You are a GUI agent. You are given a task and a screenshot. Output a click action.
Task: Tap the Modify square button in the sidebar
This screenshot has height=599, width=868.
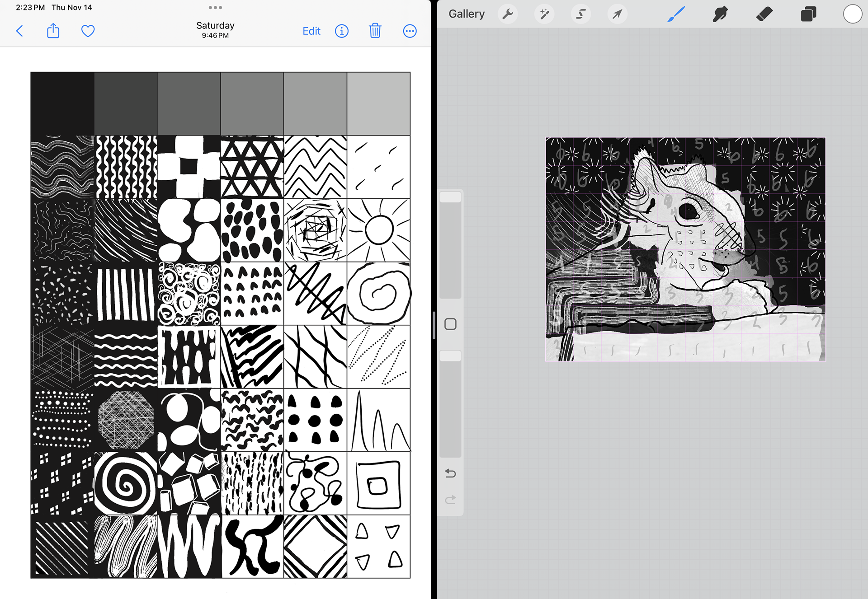(450, 324)
